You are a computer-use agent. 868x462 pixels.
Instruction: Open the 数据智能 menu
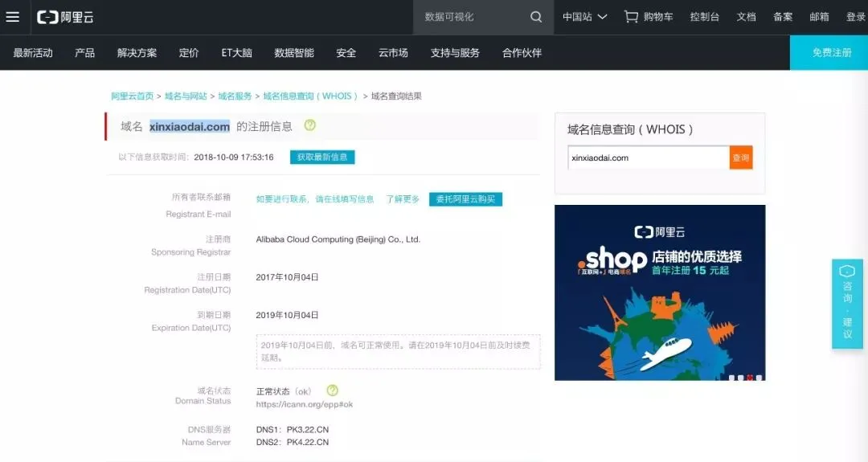coord(294,52)
